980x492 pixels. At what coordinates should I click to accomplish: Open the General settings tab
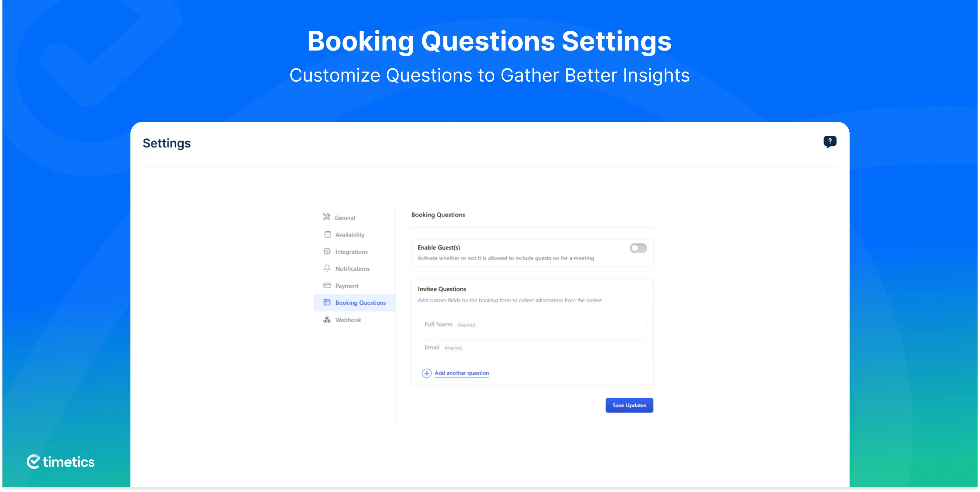click(x=355, y=217)
